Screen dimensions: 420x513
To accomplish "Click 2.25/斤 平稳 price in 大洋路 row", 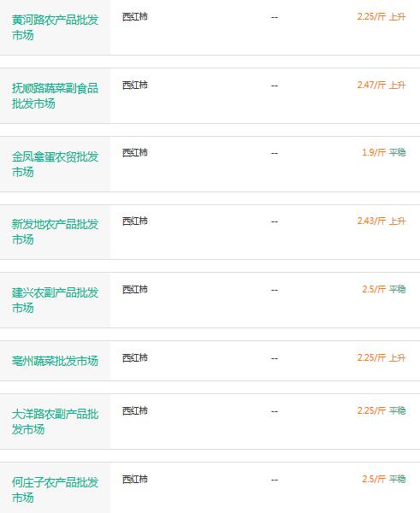I will [x=382, y=410].
